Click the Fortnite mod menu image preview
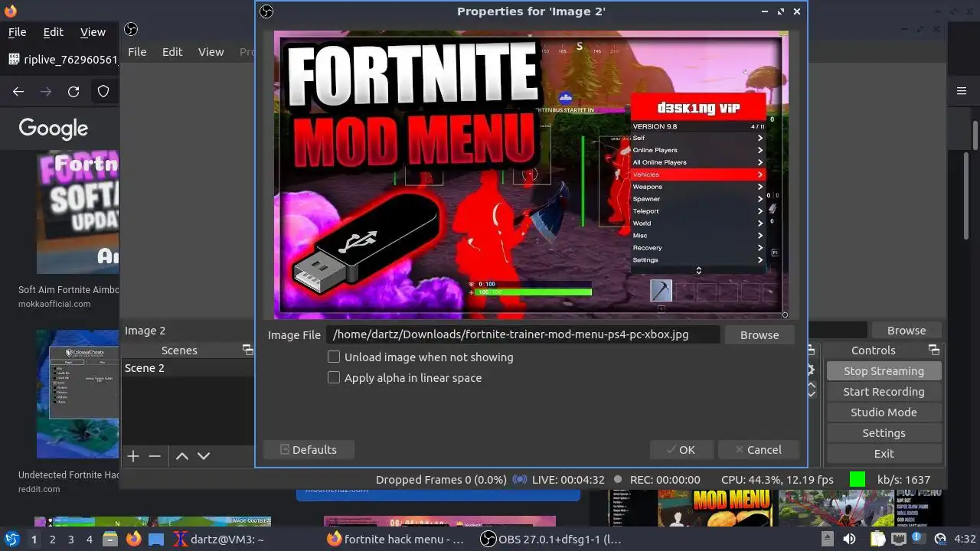The width and height of the screenshot is (980, 551). point(531,174)
